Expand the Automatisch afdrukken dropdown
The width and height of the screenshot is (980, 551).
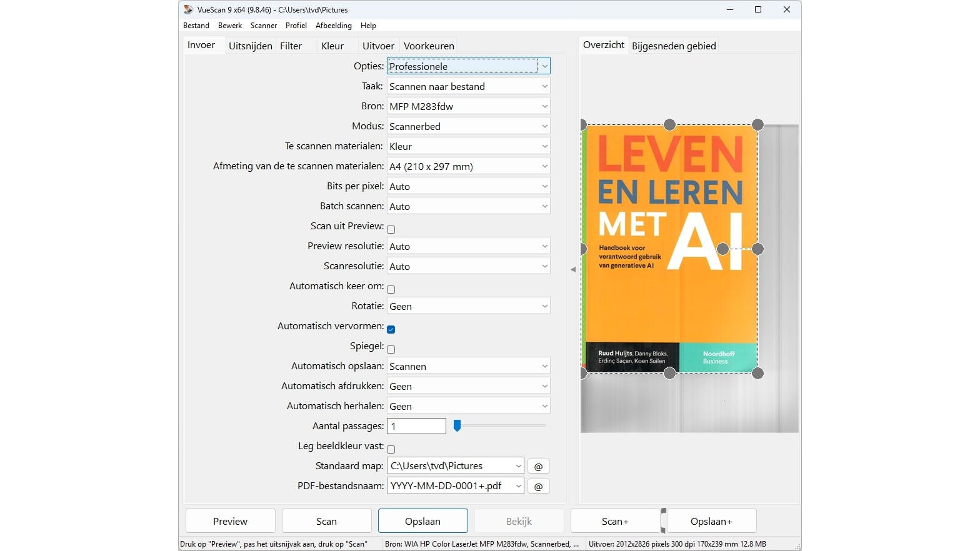(469, 386)
